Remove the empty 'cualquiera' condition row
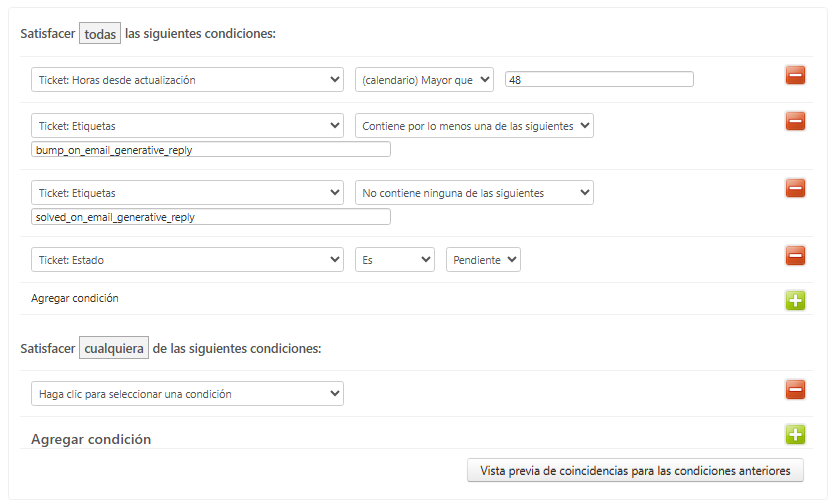The image size is (832, 504). coord(795,390)
